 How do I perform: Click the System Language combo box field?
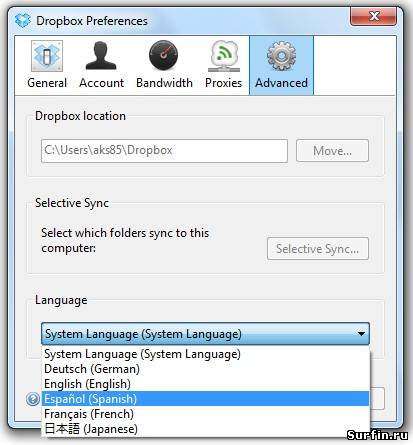(x=205, y=333)
